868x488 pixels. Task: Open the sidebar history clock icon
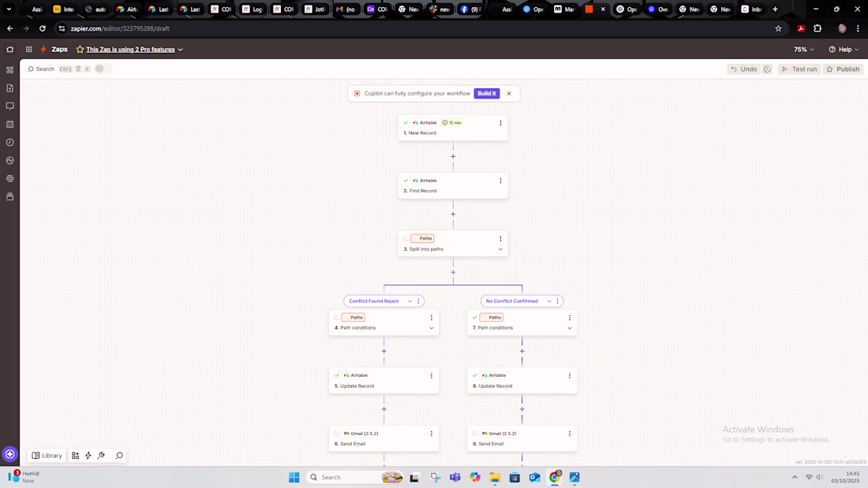[x=10, y=143]
